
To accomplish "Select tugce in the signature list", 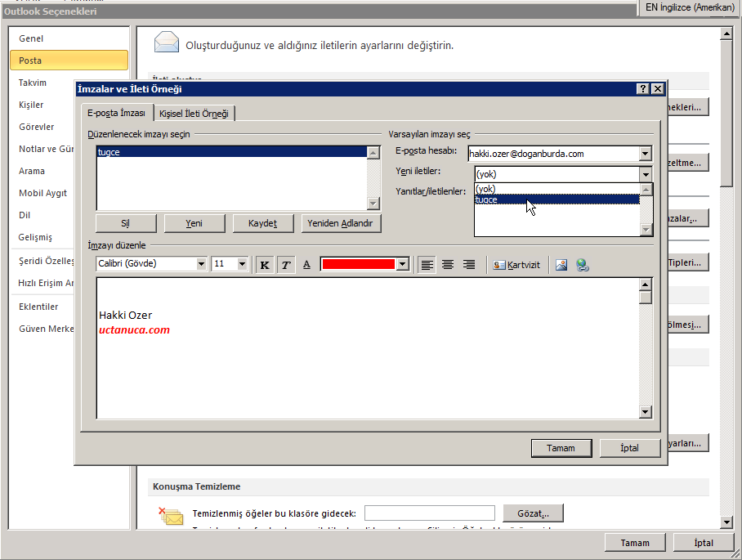I will (232, 152).
